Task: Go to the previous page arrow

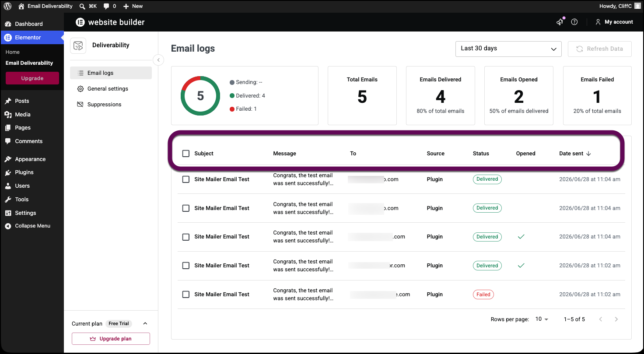Action: [601, 319]
